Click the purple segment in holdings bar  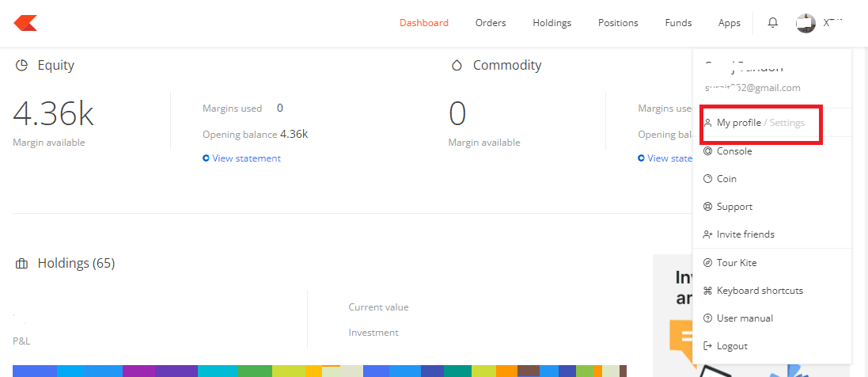pos(138,371)
